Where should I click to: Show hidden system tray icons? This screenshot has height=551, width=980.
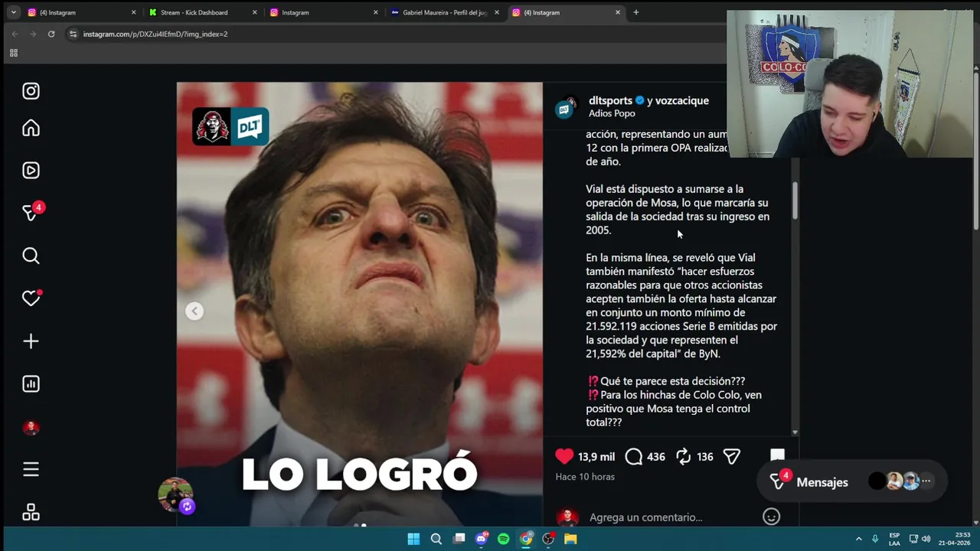[x=858, y=539]
